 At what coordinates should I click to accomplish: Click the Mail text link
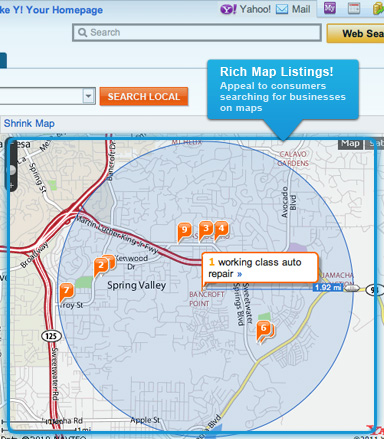tap(301, 9)
